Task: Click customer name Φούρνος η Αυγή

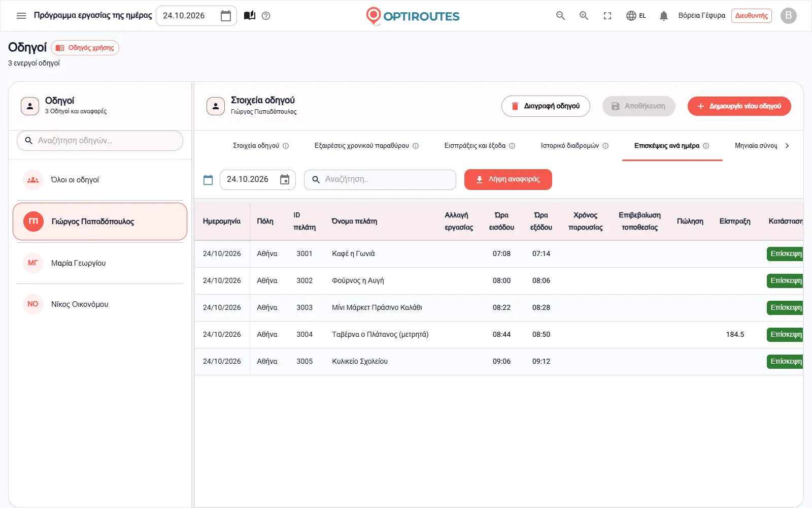Action: 358,281
